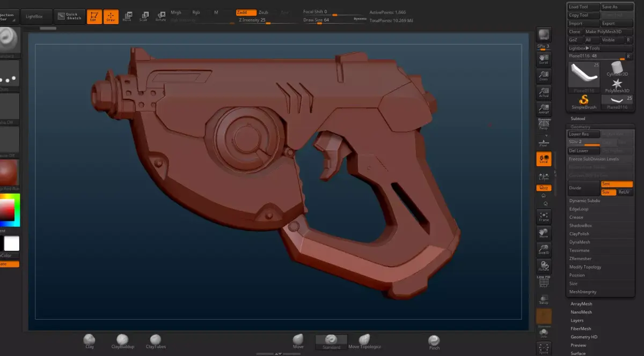The image size is (644, 356).
Task: Select the ClayTubes brush
Action: click(x=155, y=341)
